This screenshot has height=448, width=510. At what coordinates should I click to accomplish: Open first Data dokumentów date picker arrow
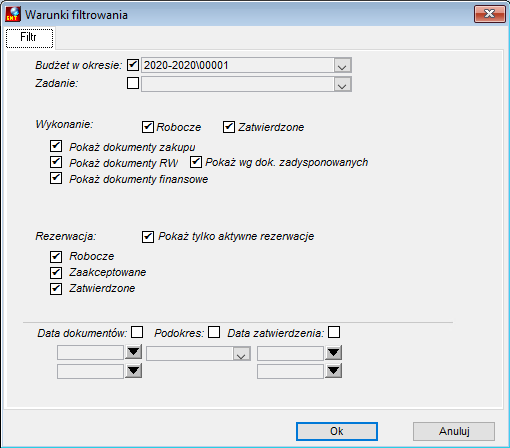point(134,352)
